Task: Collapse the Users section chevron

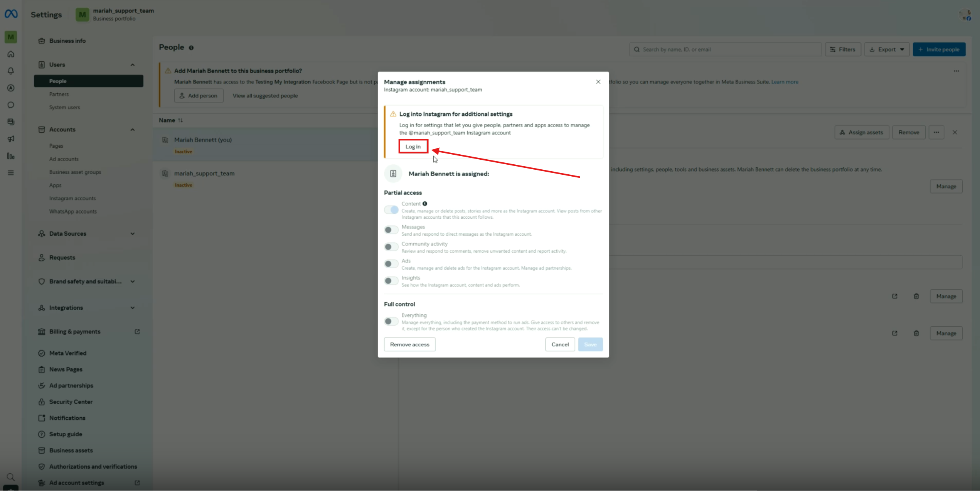Action: 133,65
